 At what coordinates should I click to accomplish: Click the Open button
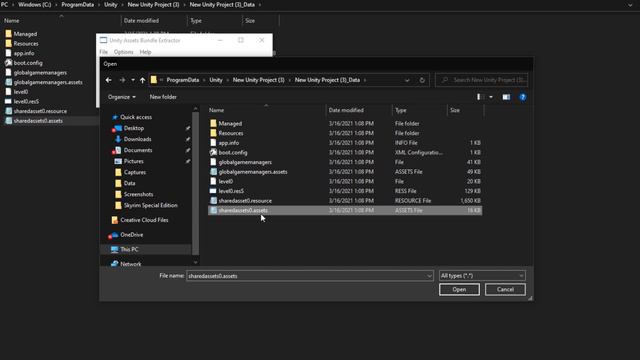click(459, 289)
